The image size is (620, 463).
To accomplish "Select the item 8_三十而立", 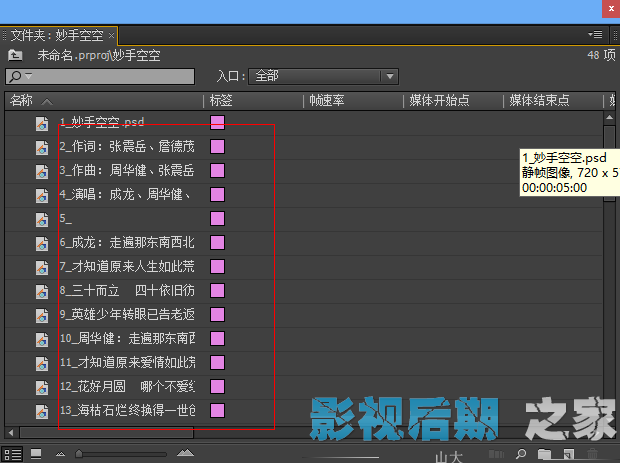I will click(x=127, y=291).
